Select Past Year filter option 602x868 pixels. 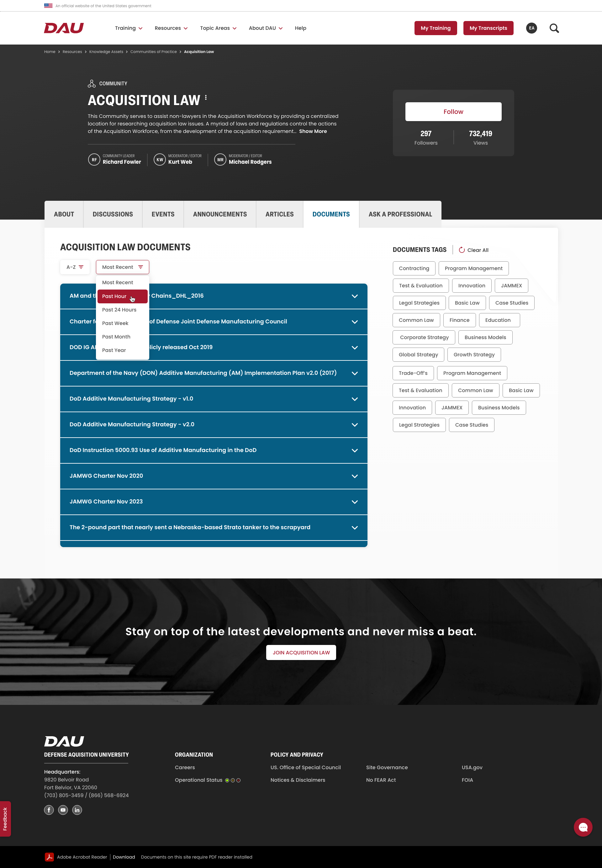(x=122, y=350)
